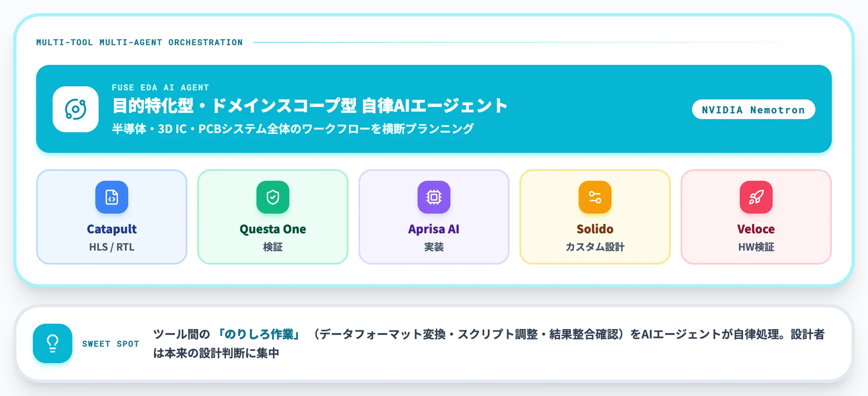Screen dimensions: 868x396
Task: Select the blue Catapult code-file icon
Action: coord(112,197)
